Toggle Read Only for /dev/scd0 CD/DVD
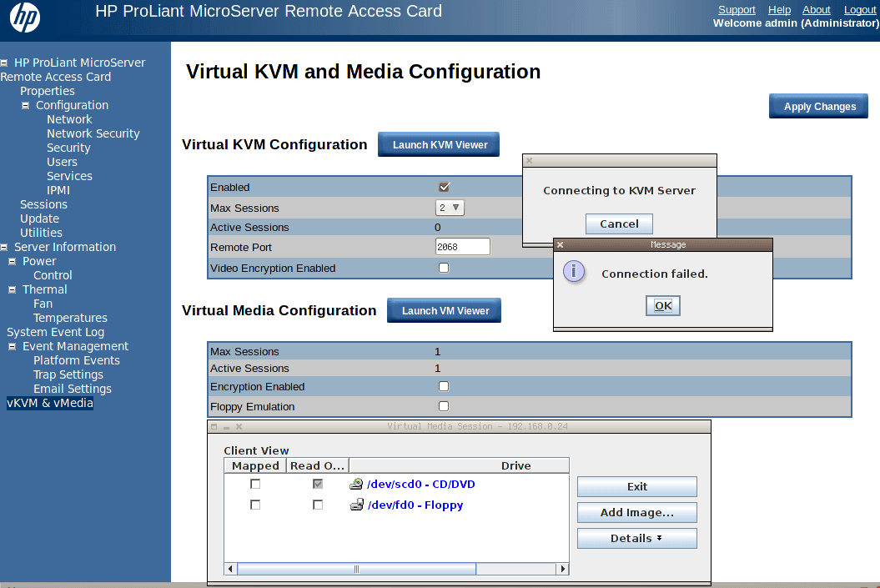 point(318,484)
